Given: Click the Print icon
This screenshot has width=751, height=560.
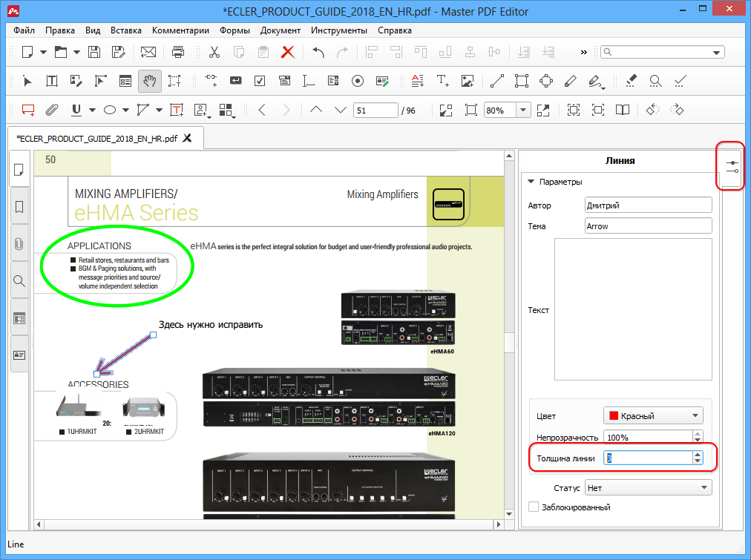Looking at the screenshot, I should coord(178,52).
